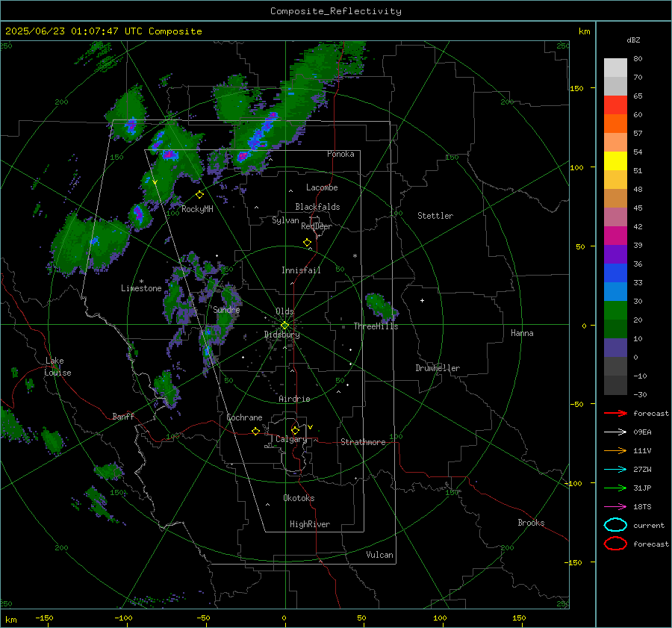The width and height of the screenshot is (672, 628).
Task: Click the 0 dBZ purple color swatch
Action: click(x=615, y=348)
